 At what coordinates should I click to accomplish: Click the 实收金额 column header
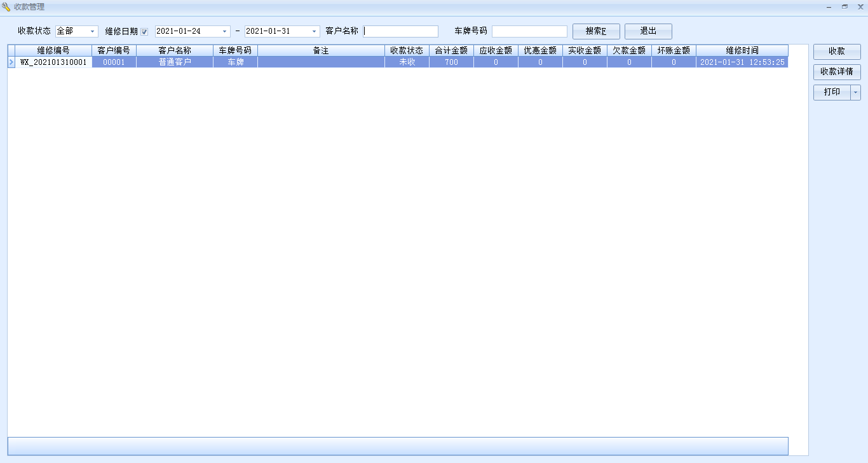tap(585, 50)
